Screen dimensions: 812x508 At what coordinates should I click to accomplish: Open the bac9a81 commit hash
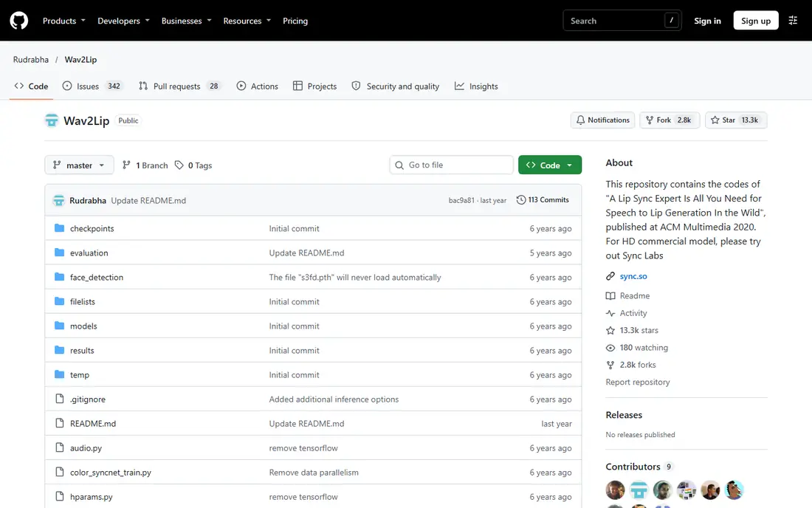click(x=461, y=200)
